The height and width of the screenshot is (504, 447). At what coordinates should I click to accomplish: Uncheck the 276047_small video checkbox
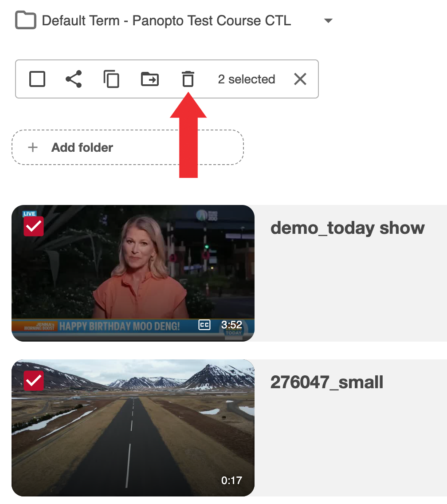(34, 381)
